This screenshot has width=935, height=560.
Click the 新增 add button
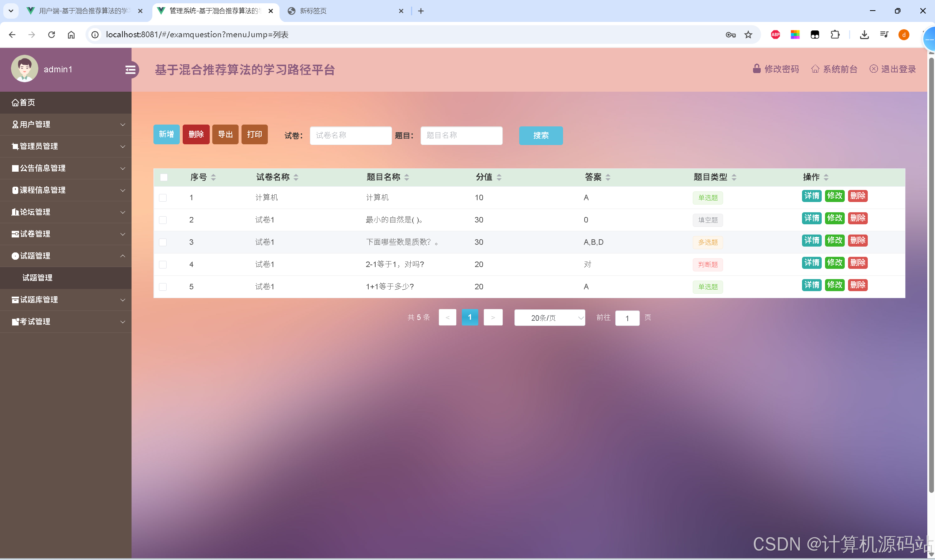[166, 134]
